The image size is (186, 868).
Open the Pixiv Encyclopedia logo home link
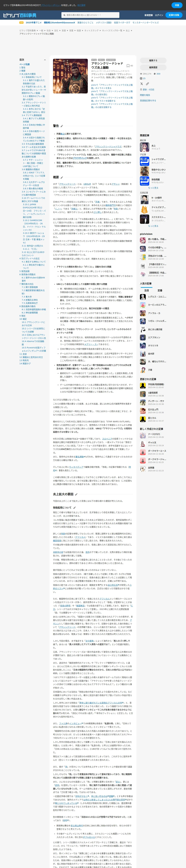(x=20, y=15)
